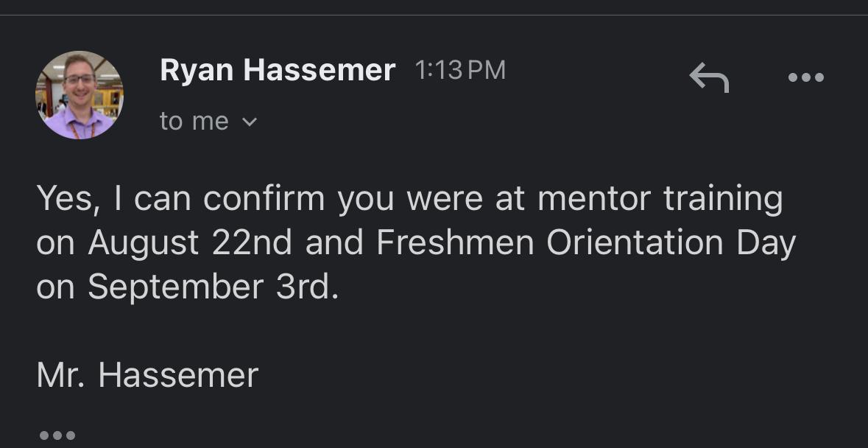Open the three-dot more options menu
Screen dimensions: 868x448
click(805, 77)
